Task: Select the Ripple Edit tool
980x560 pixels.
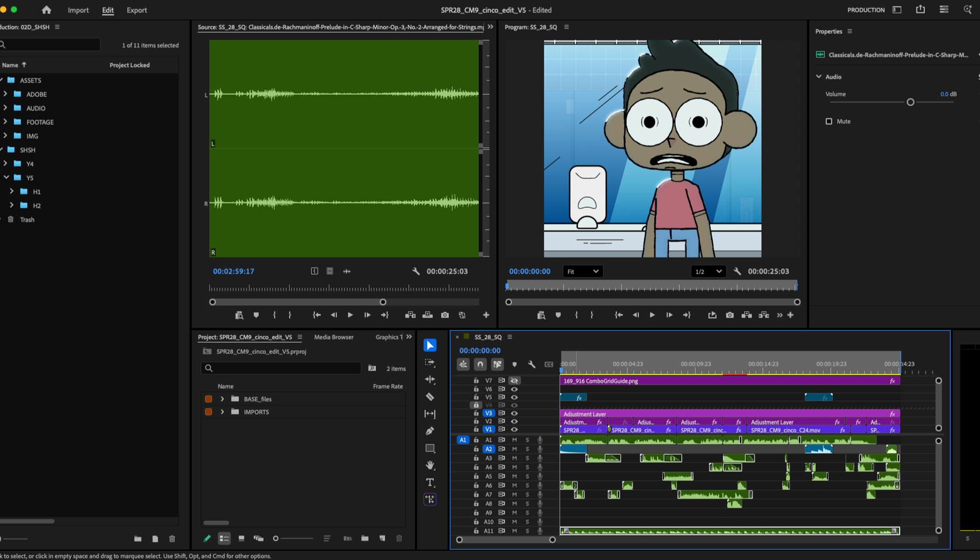Action: [x=430, y=380]
